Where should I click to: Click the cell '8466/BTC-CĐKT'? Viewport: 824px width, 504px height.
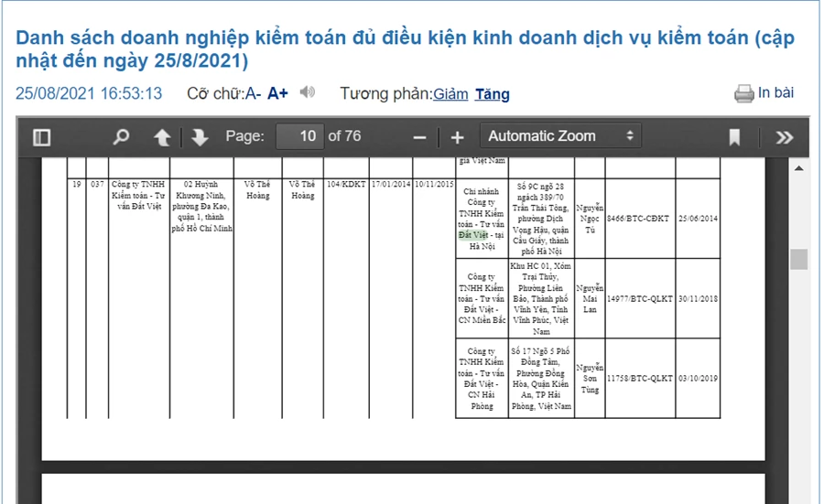point(638,219)
